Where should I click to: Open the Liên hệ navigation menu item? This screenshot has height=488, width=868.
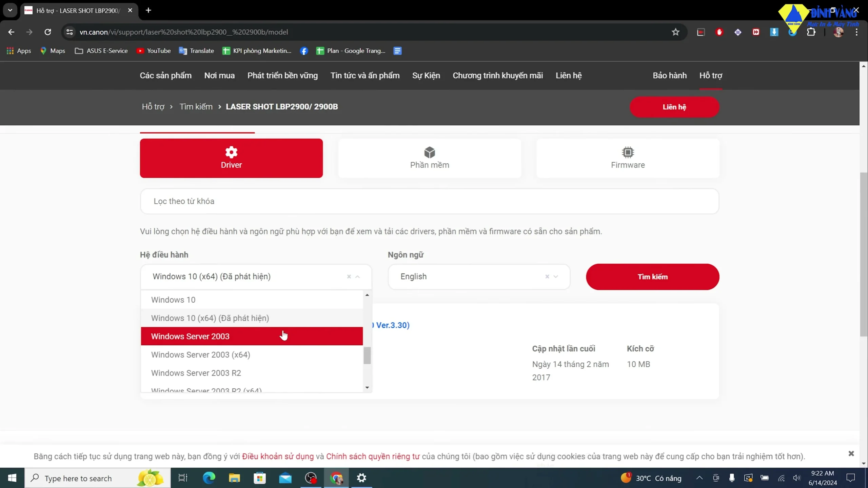(x=569, y=76)
